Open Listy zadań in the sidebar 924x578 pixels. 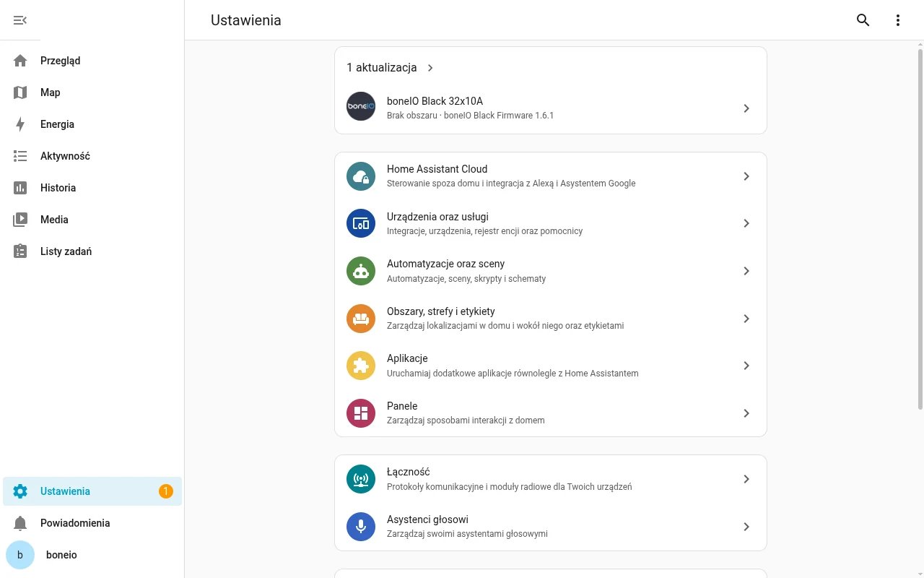click(92, 251)
